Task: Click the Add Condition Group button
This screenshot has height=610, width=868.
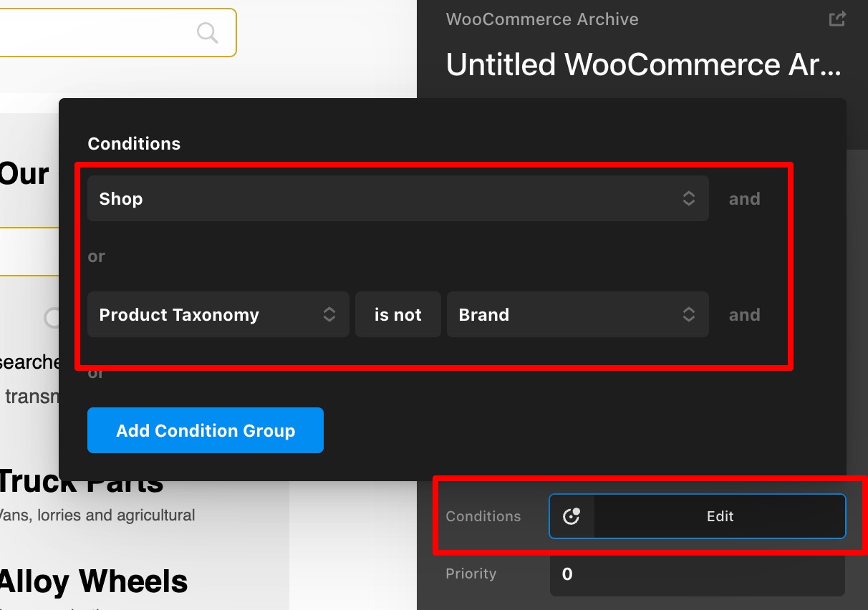Action: (x=206, y=430)
